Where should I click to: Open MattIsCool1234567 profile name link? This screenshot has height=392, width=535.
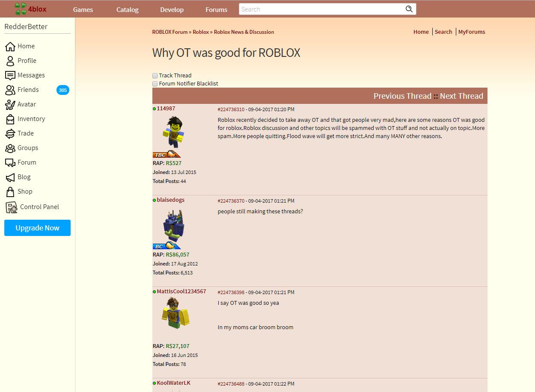[181, 292]
